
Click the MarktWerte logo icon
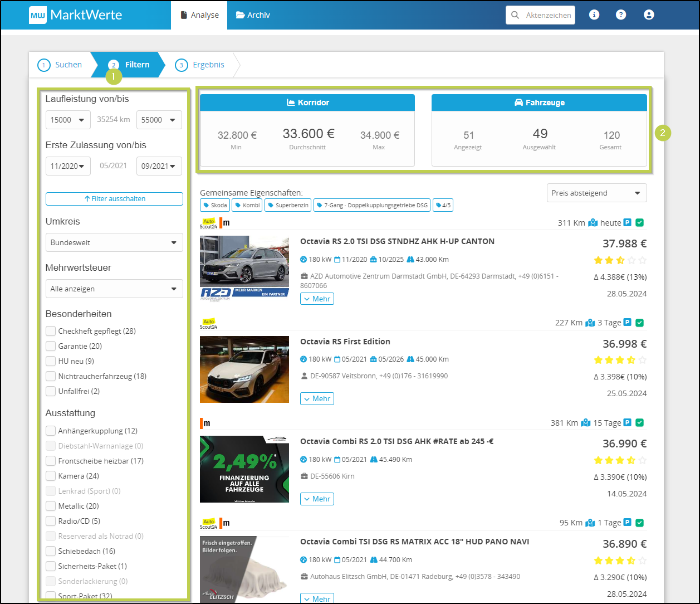38,15
